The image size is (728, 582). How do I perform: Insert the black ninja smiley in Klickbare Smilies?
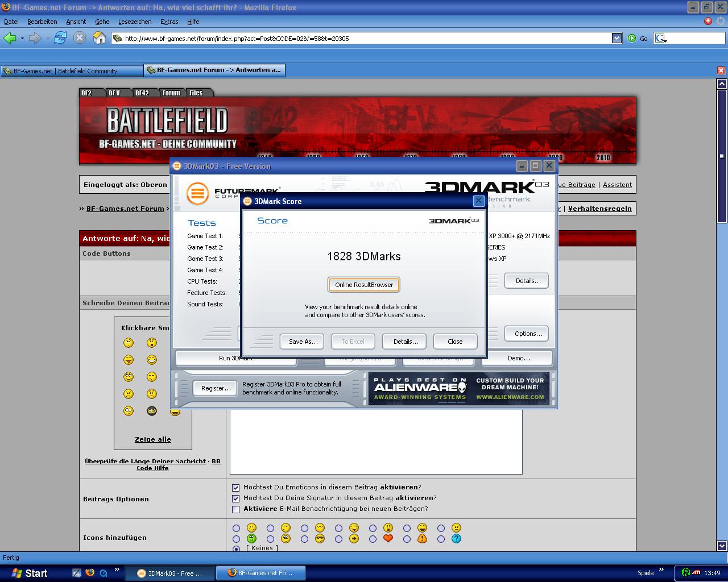(x=152, y=411)
